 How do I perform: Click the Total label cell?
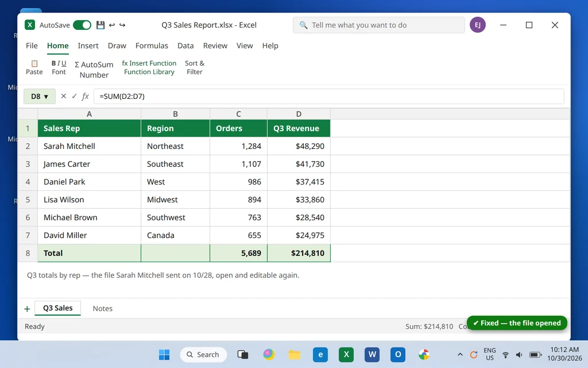(89, 253)
